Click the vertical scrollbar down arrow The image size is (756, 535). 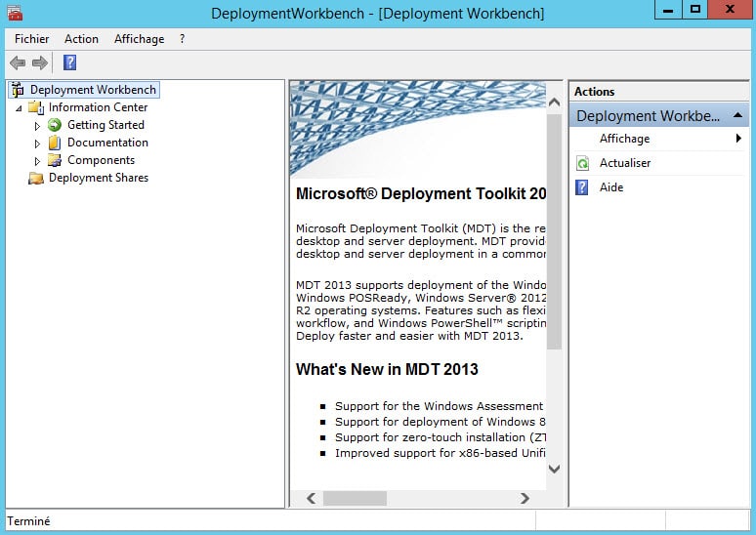[x=554, y=469]
